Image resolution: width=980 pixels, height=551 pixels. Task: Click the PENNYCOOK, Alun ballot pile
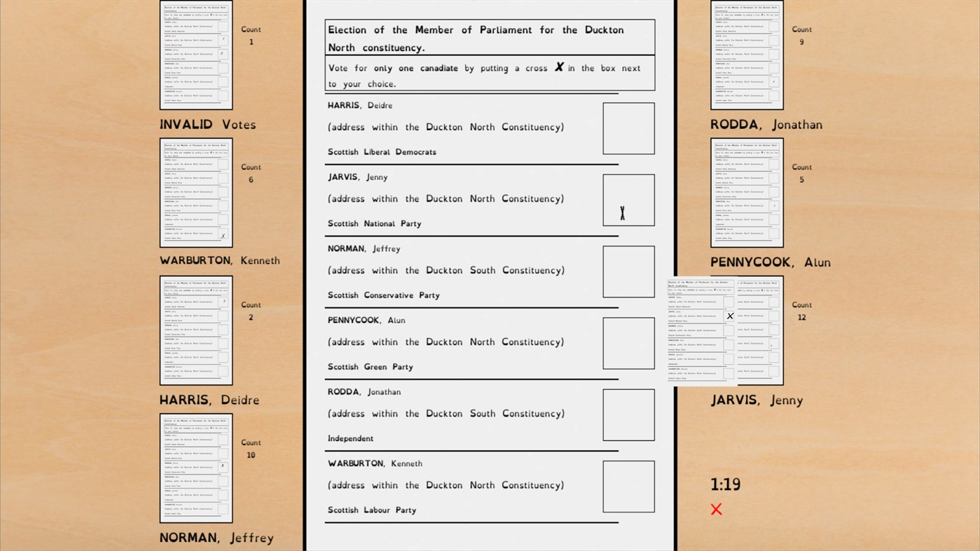tap(747, 193)
